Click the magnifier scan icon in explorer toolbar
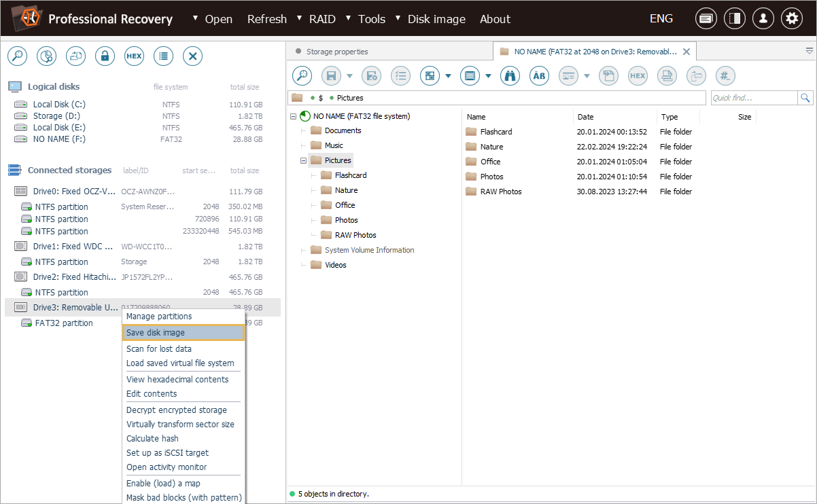 [x=302, y=76]
